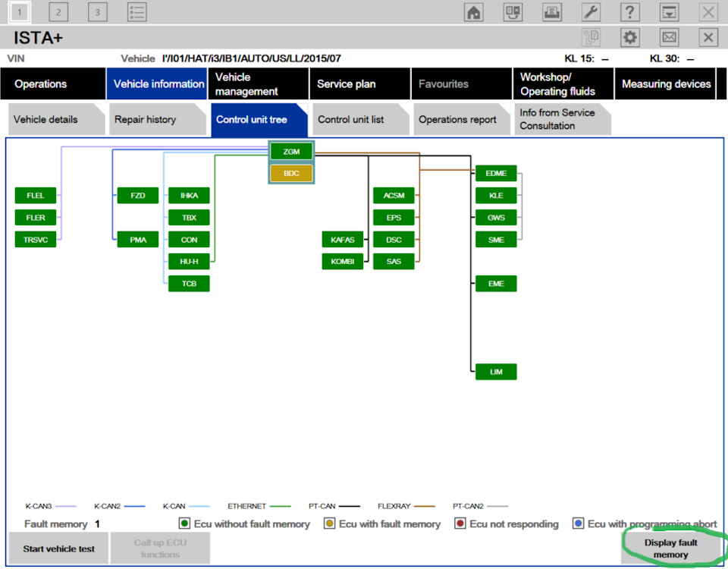This screenshot has width=728, height=569.
Task: Select the EPS control unit
Action: coord(394,218)
